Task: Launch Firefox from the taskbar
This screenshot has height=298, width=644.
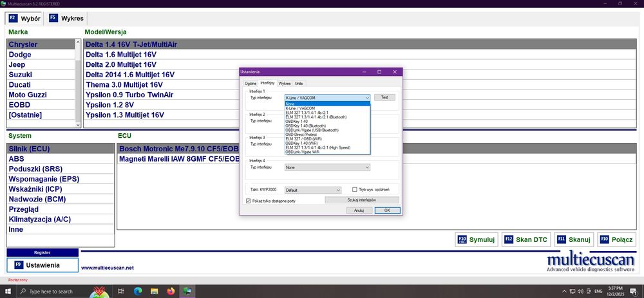Action: pyautogui.click(x=171, y=291)
